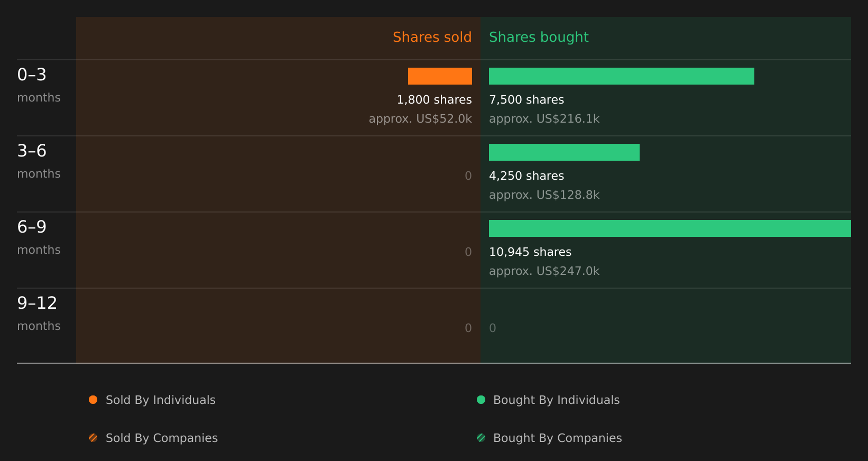The width and height of the screenshot is (868, 461).
Task: Click the approx. US$128.8k value
Action: (544, 195)
